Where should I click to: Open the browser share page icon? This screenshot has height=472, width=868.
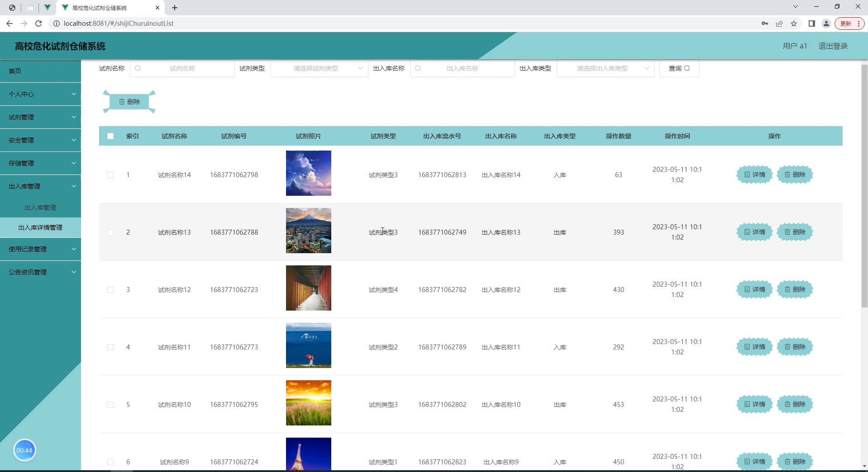779,24
